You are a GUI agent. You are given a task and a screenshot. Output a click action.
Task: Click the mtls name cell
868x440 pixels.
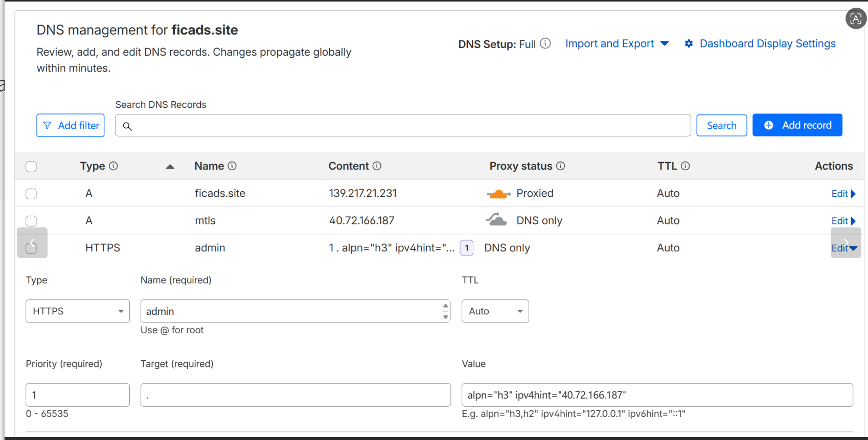(x=205, y=221)
